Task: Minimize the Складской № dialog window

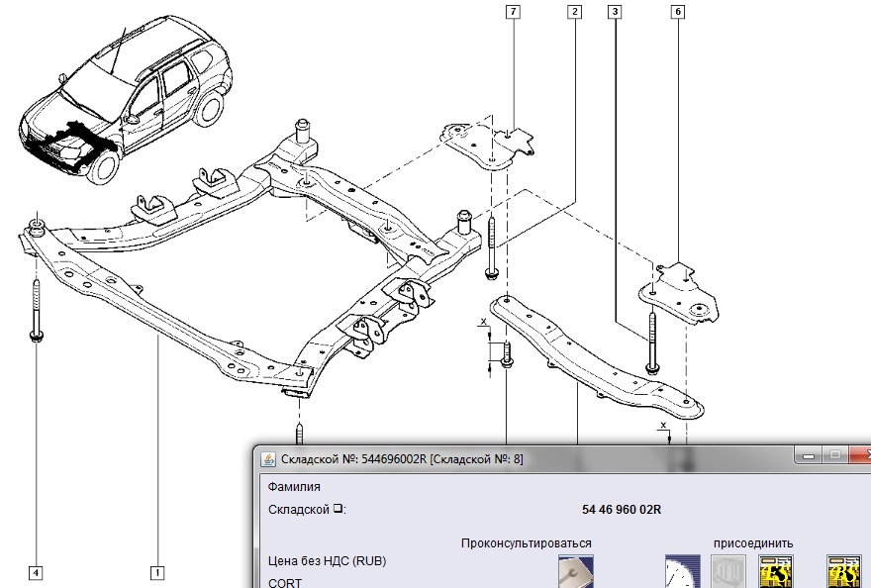Action: pyautogui.click(x=809, y=456)
